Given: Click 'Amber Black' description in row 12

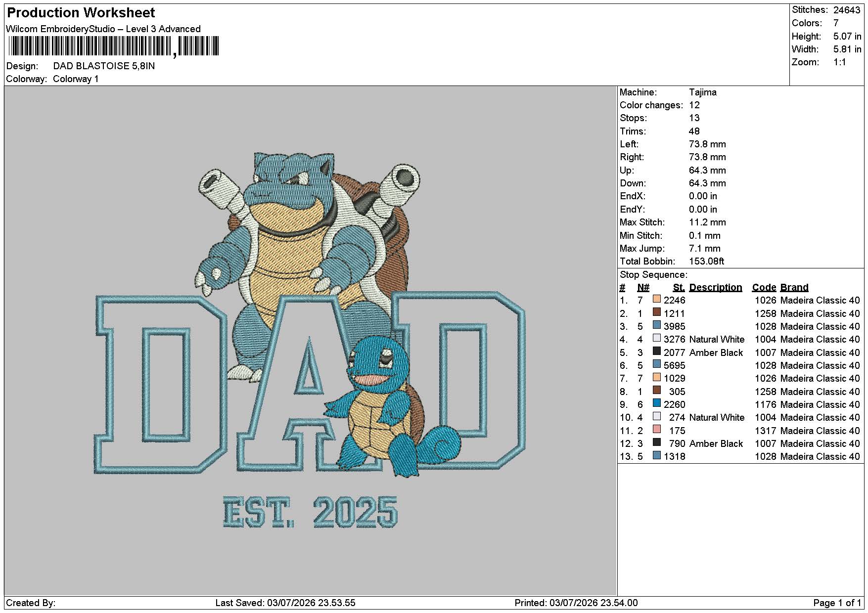Looking at the screenshot, I should click(x=716, y=443).
